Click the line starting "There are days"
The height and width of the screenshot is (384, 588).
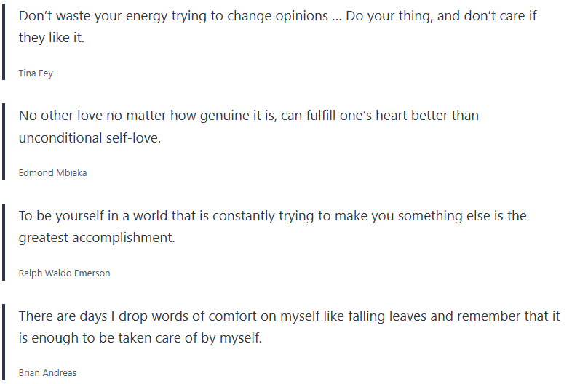coord(289,316)
